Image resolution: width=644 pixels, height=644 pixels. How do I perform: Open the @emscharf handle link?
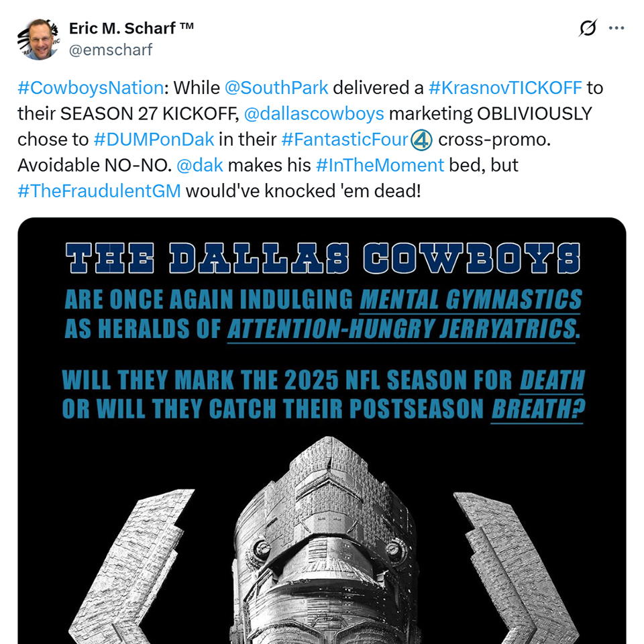pyautogui.click(x=111, y=50)
